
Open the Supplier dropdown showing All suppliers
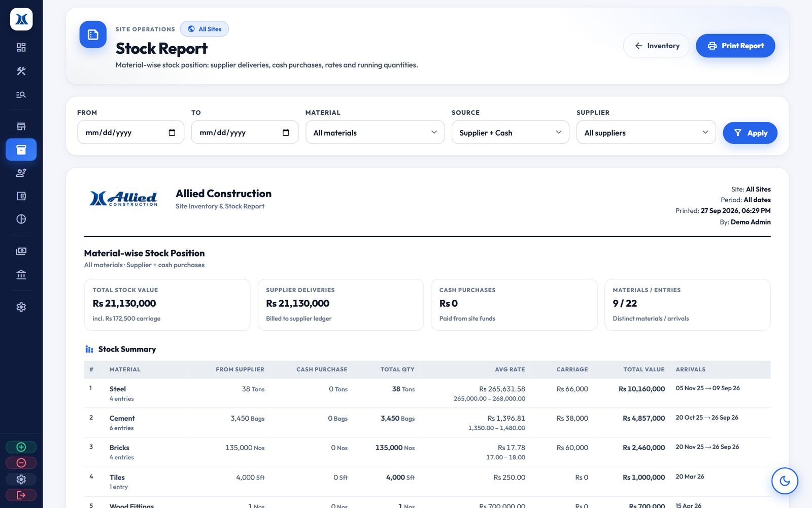click(x=646, y=133)
